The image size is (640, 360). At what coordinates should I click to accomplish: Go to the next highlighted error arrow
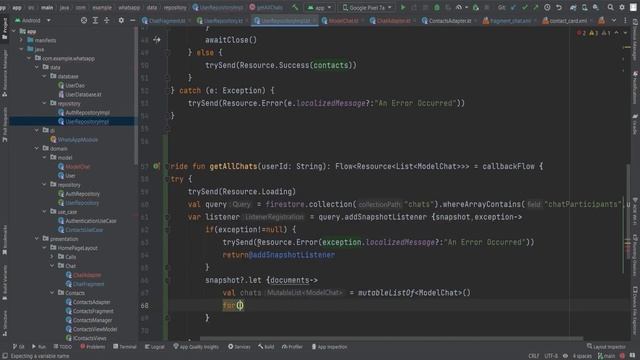(x=624, y=33)
